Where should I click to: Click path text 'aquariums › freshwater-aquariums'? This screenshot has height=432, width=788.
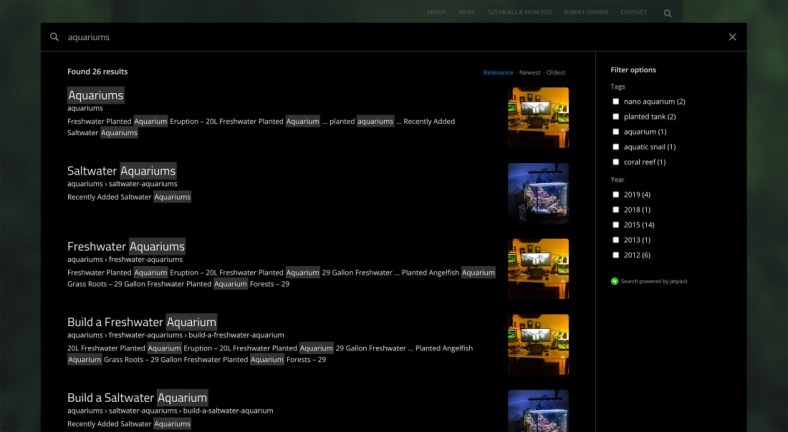pos(125,260)
